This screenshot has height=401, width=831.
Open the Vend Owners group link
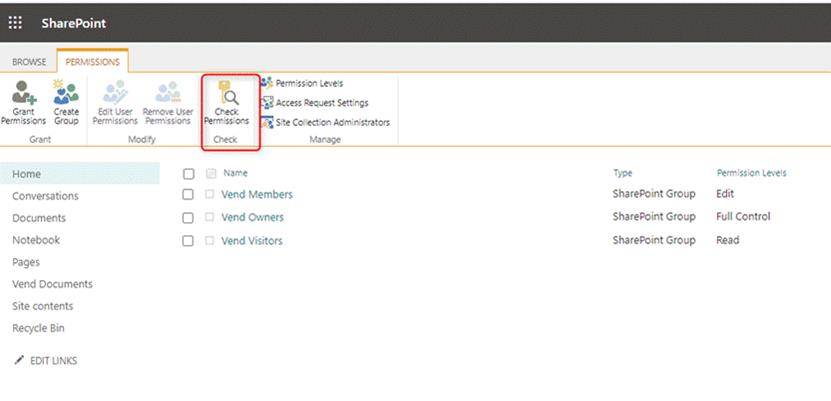253,217
